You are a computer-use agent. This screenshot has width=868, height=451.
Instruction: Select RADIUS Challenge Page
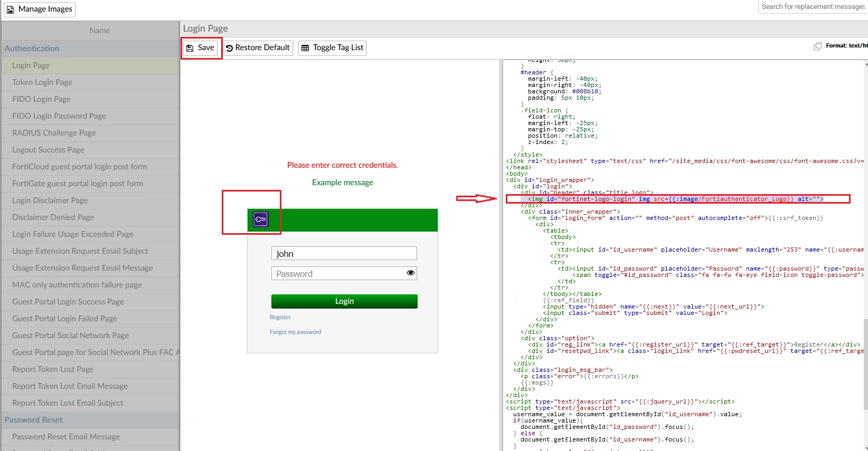point(90,133)
